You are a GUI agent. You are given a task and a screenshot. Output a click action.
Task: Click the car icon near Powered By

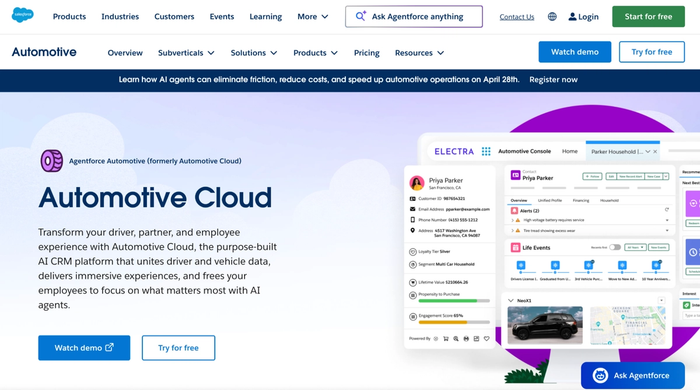pyautogui.click(x=466, y=339)
